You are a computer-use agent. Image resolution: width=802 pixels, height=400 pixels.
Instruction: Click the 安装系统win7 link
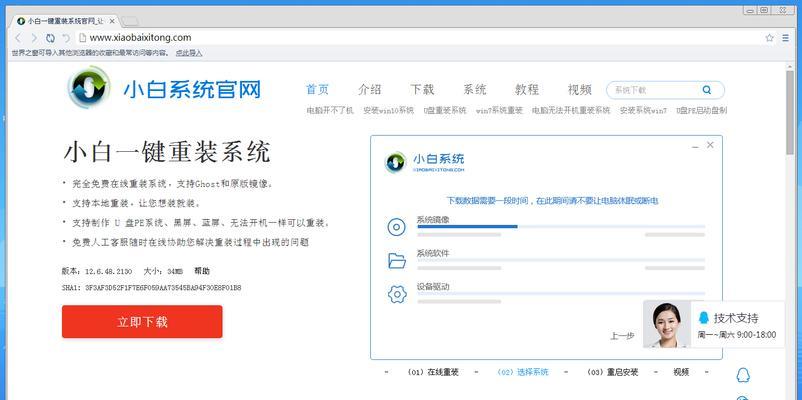(643, 110)
